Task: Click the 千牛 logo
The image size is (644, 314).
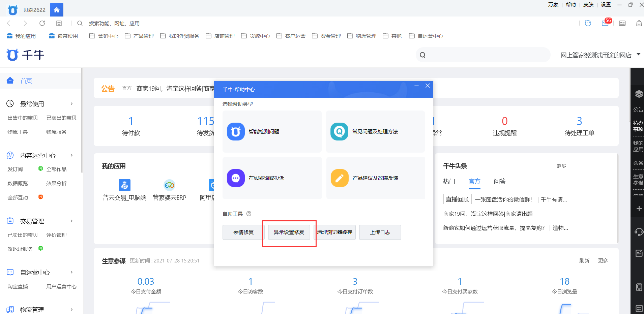Action: 25,55
